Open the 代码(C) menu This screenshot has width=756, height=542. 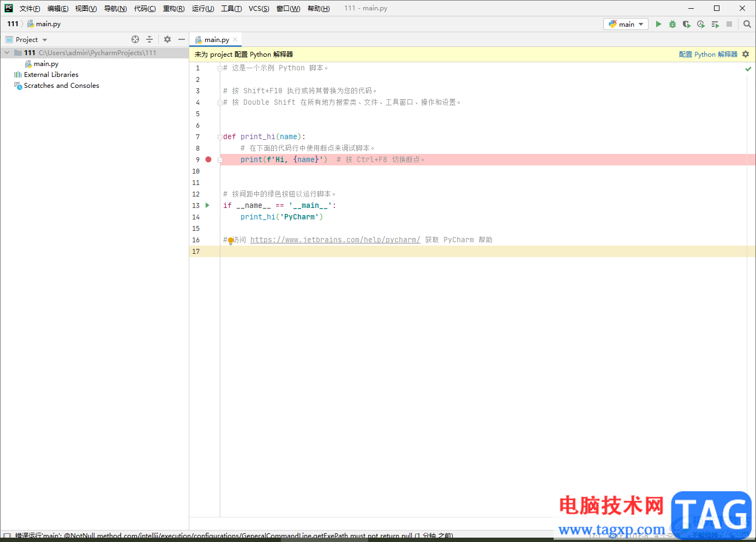pos(145,8)
